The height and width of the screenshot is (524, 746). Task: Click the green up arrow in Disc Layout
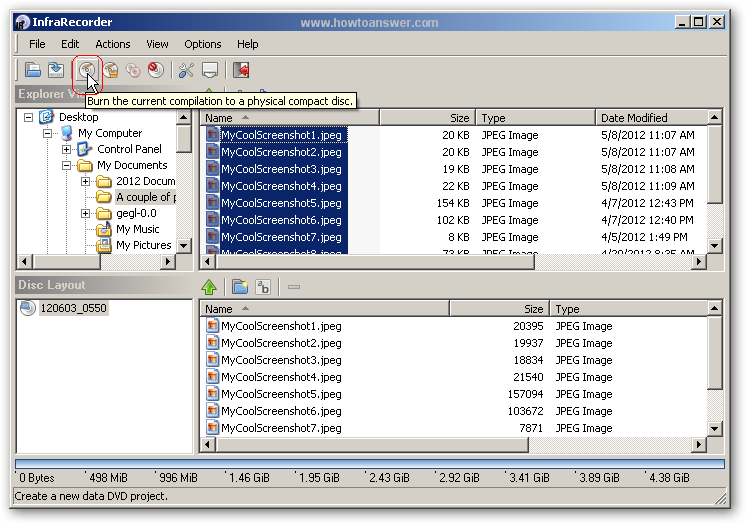click(209, 287)
